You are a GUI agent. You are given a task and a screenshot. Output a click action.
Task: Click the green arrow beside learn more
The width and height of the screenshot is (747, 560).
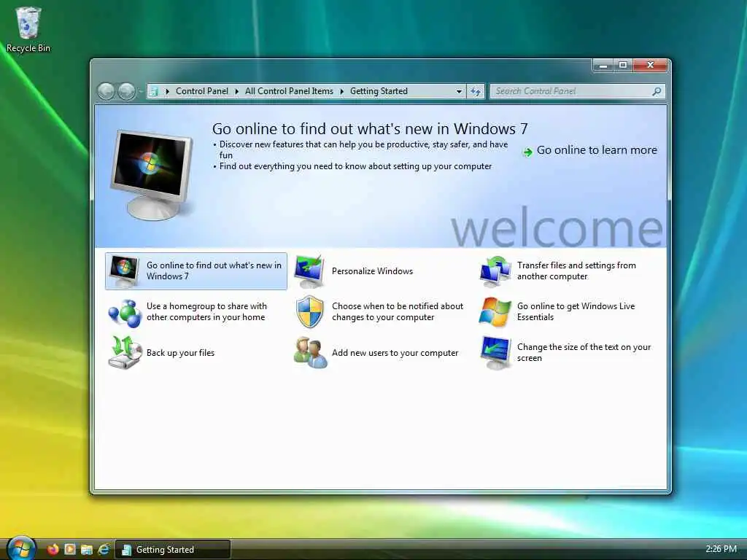[x=527, y=152]
